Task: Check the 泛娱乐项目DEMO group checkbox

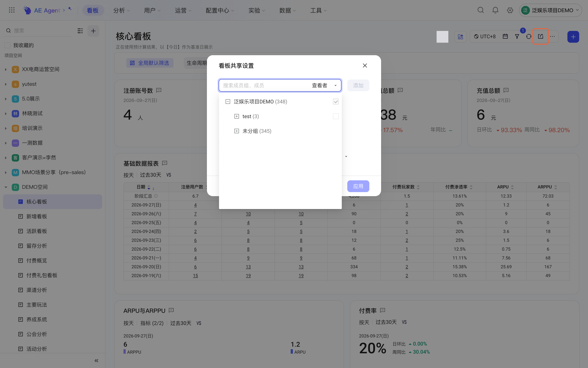Action: (336, 102)
